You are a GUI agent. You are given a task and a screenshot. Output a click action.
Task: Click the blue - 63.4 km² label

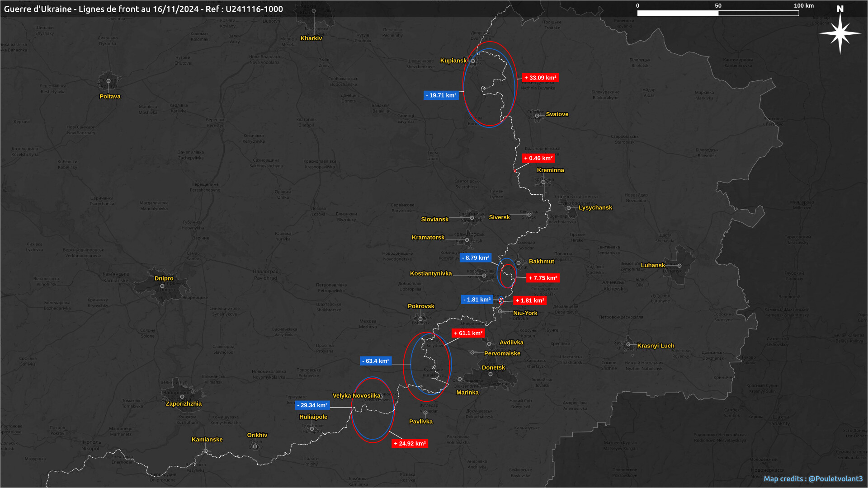tap(376, 361)
